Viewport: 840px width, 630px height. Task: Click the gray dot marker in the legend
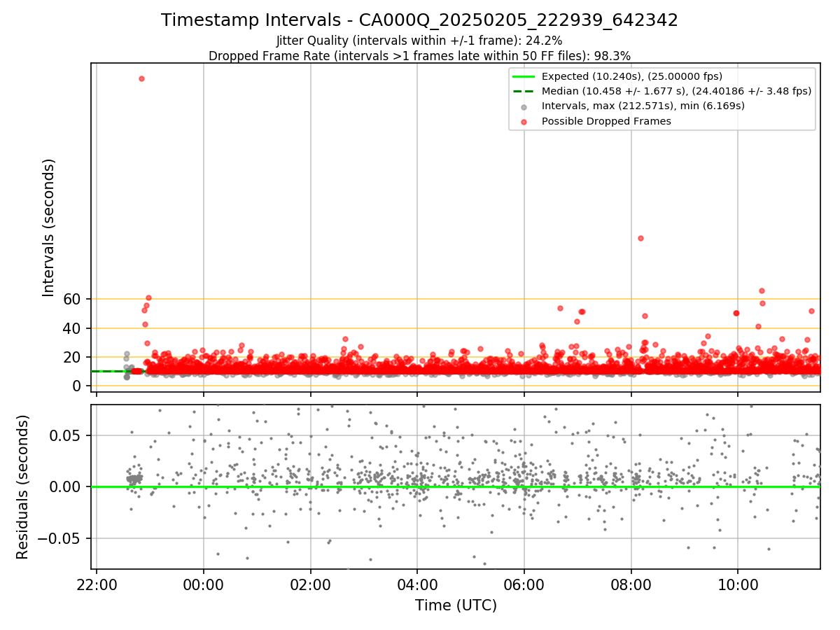[524, 106]
